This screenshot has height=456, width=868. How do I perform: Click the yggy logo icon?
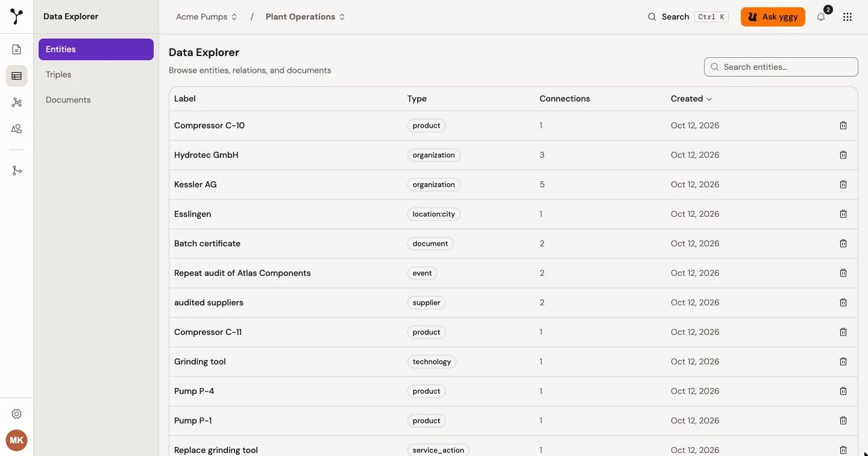17,17
